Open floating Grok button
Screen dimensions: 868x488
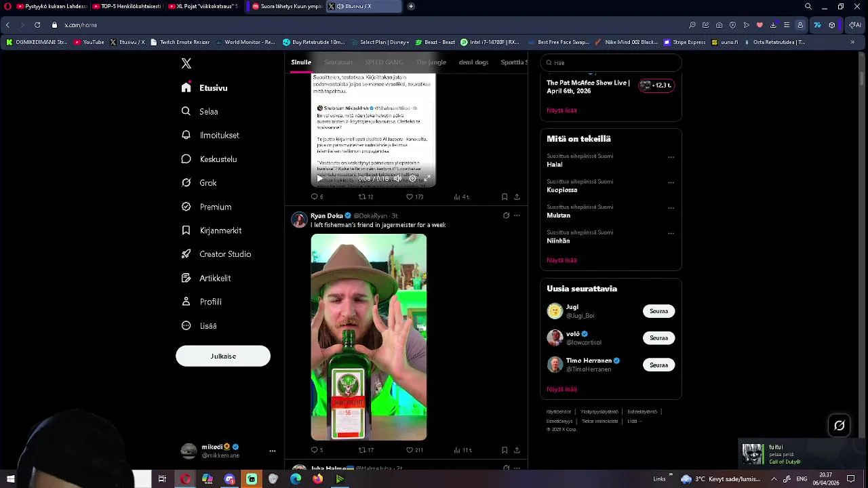(840, 426)
